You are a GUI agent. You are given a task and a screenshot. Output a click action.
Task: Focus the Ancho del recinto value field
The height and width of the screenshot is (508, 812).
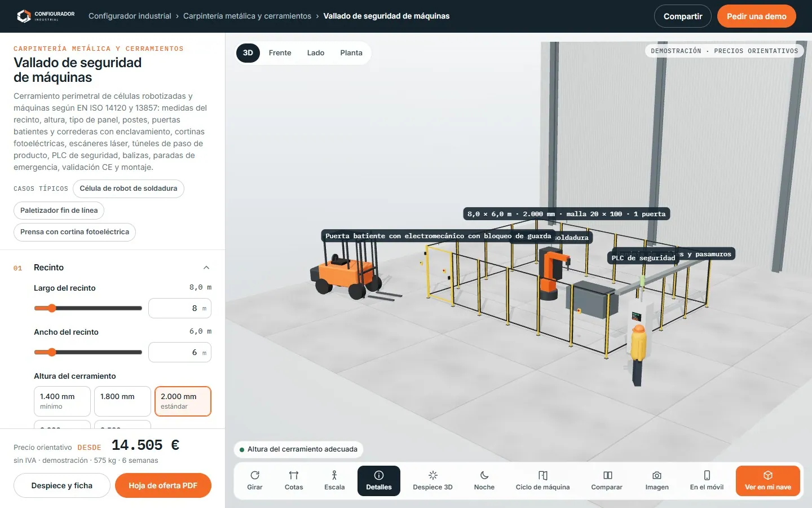click(x=180, y=352)
